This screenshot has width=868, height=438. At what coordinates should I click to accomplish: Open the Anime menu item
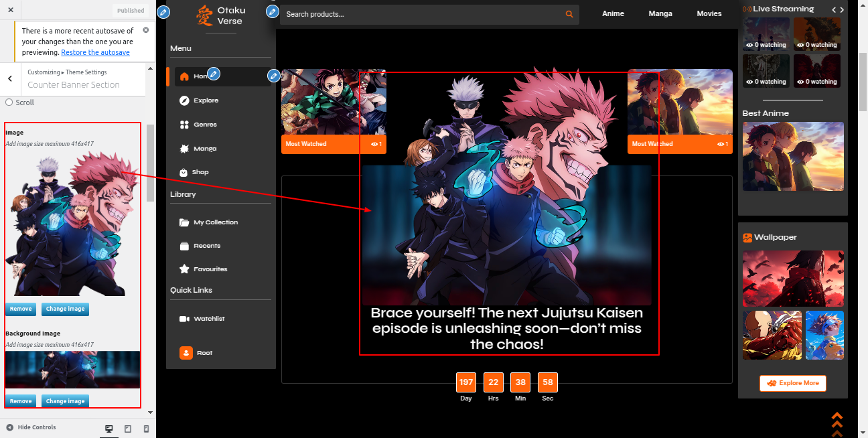(613, 13)
